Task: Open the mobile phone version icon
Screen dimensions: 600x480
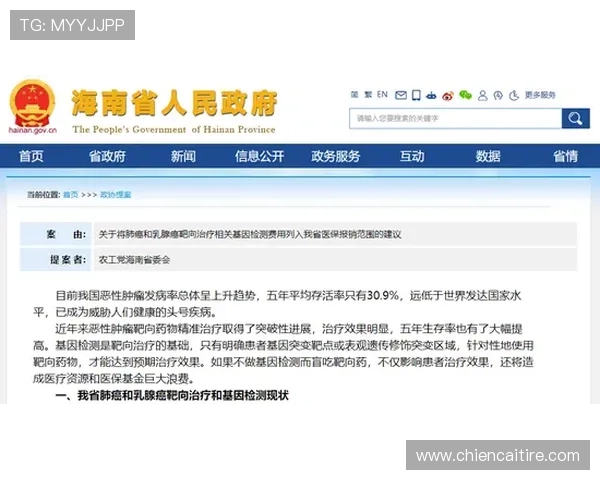Action: pyautogui.click(x=416, y=95)
